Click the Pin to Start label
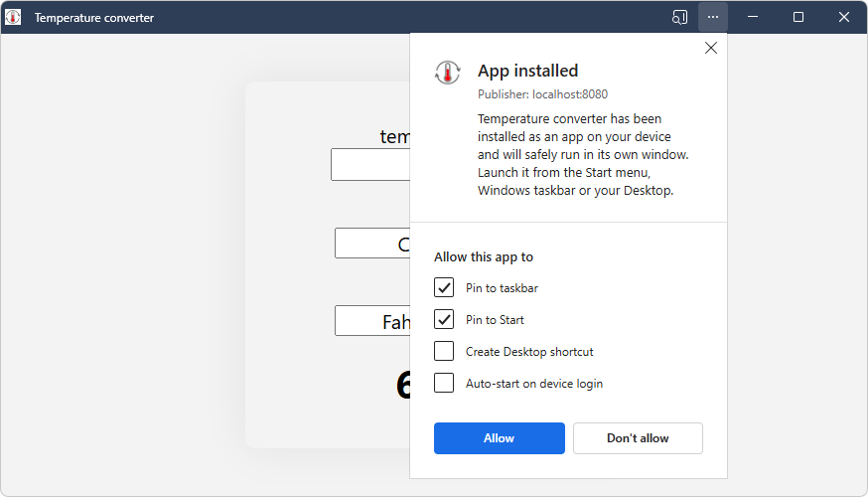The image size is (868, 497). click(x=495, y=320)
